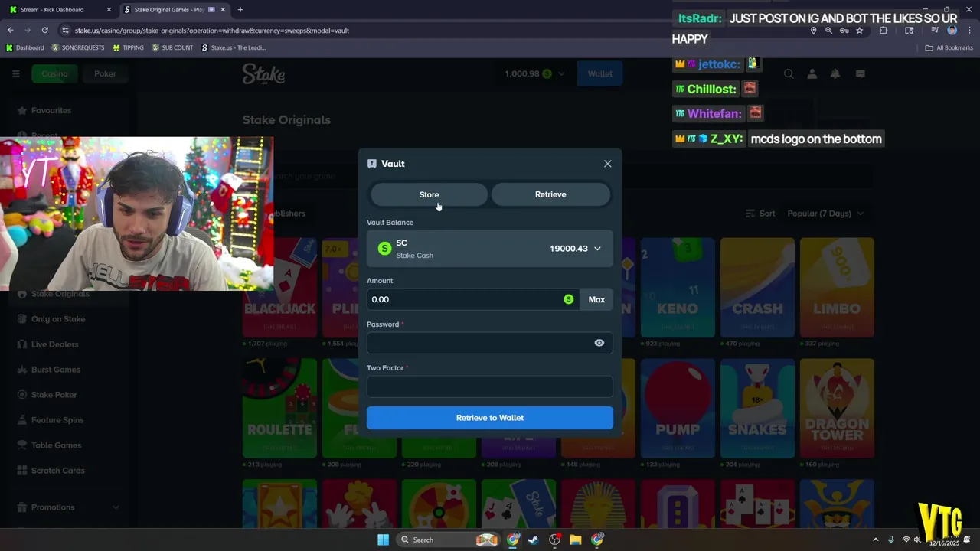The height and width of the screenshot is (551, 980).
Task: Open the Pump game thumbnail
Action: click(x=678, y=408)
